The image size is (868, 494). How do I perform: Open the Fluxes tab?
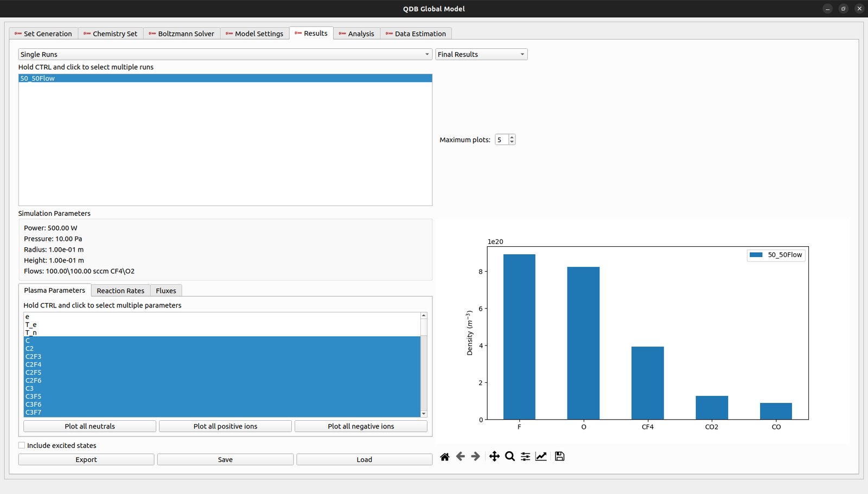pos(165,291)
